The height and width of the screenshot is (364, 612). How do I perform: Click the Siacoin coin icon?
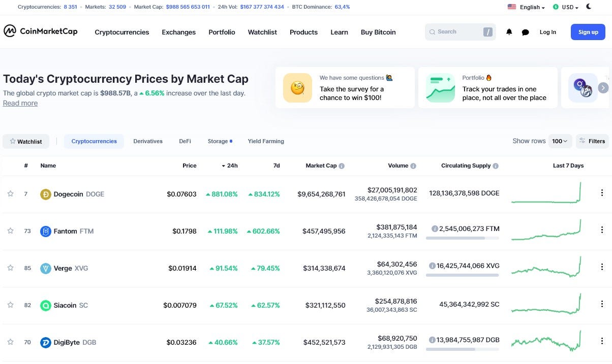pos(46,305)
